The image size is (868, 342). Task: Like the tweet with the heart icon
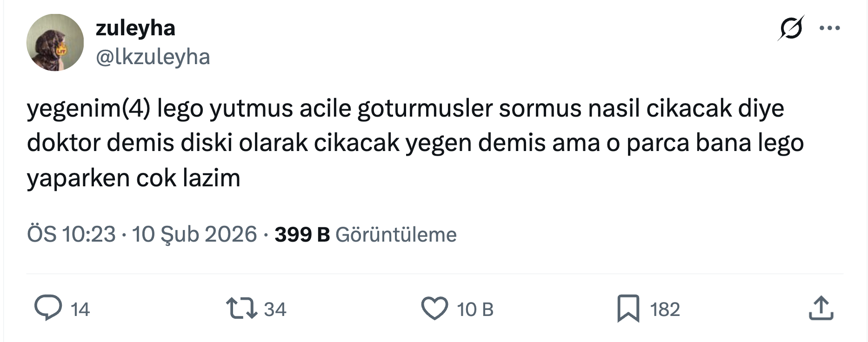tap(434, 309)
